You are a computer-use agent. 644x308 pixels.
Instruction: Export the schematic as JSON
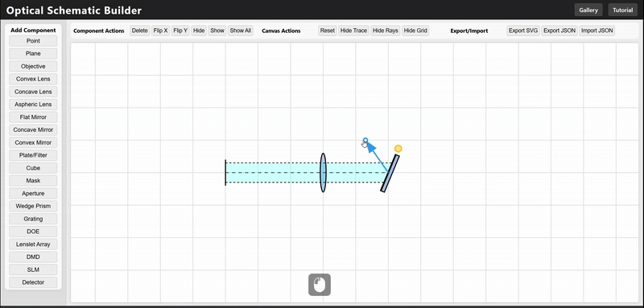coord(559,31)
